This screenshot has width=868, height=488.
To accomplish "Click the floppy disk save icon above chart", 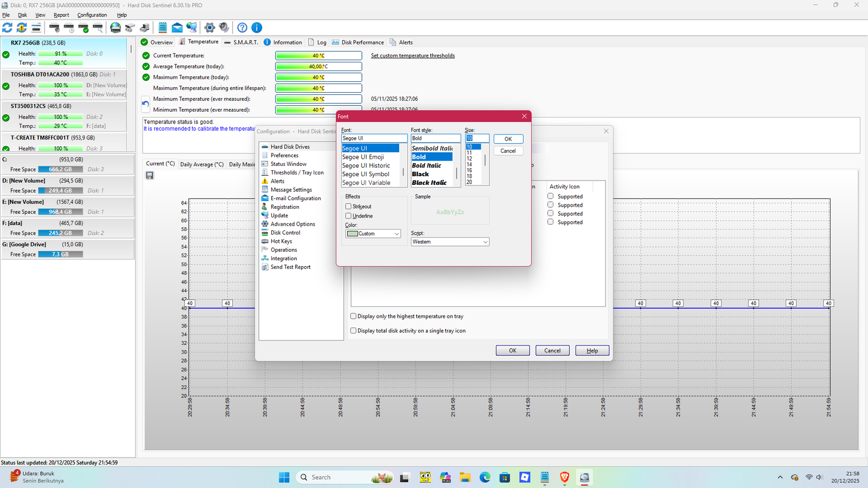I will click(x=150, y=176).
